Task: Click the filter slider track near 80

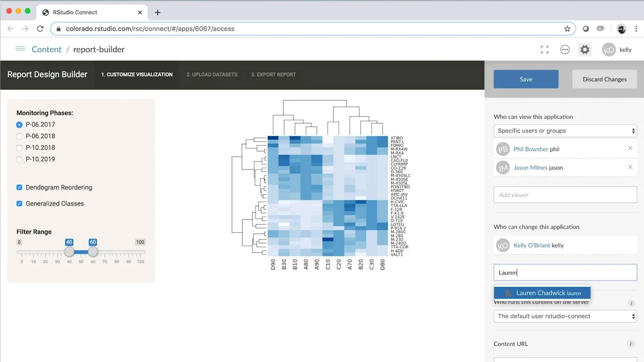Action: pos(117,252)
